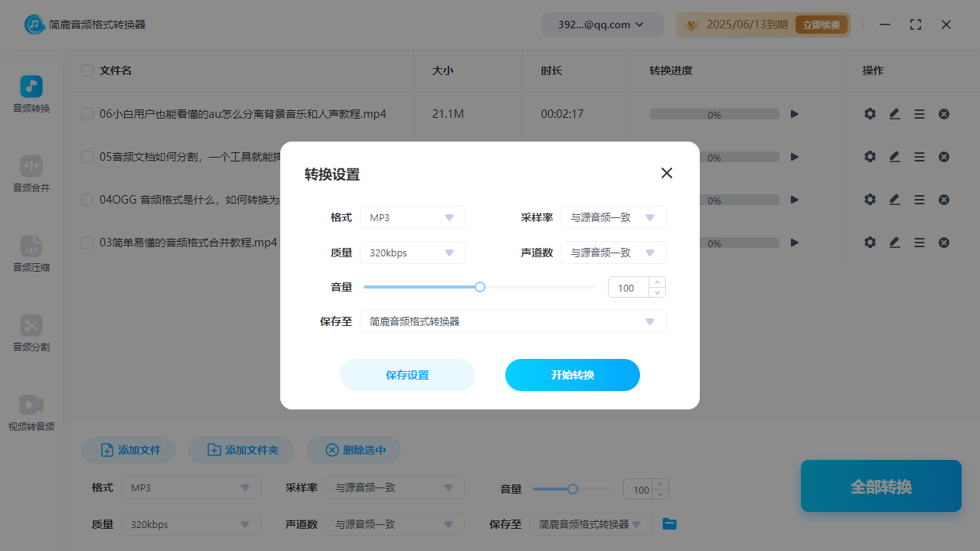Open the 声道数 dropdown in the dialog
This screenshot has height=551, width=980.
tap(612, 253)
